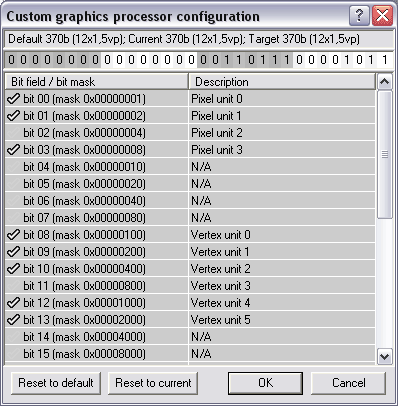Click Reset to default button

click(56, 383)
